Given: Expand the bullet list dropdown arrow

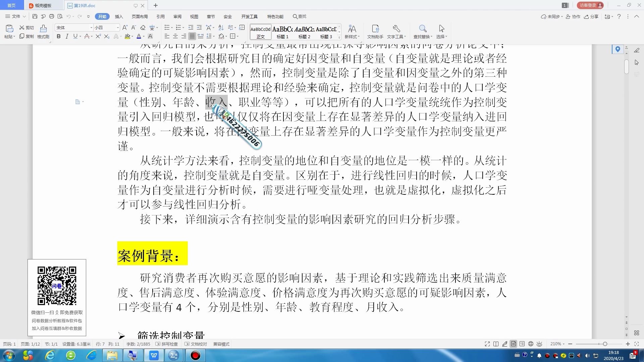Looking at the screenshot, I should (172, 28).
